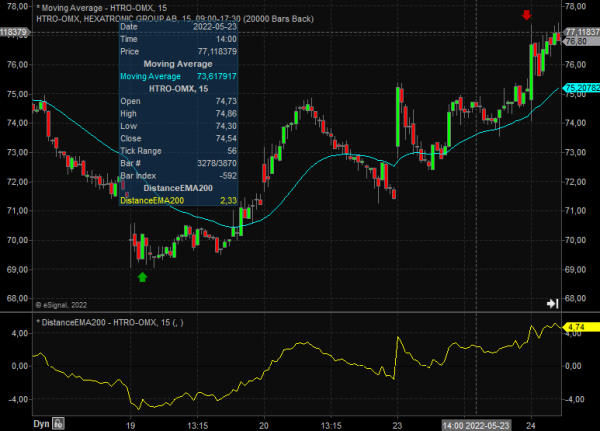Click the Open 74,73 row
This screenshot has width=600, height=431.
click(178, 101)
